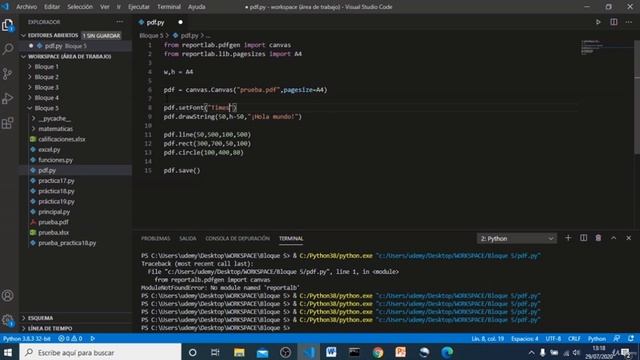Open editor More Actions ellipsis
Image resolution: width=640 pixels, height=360 pixels.
click(629, 22)
